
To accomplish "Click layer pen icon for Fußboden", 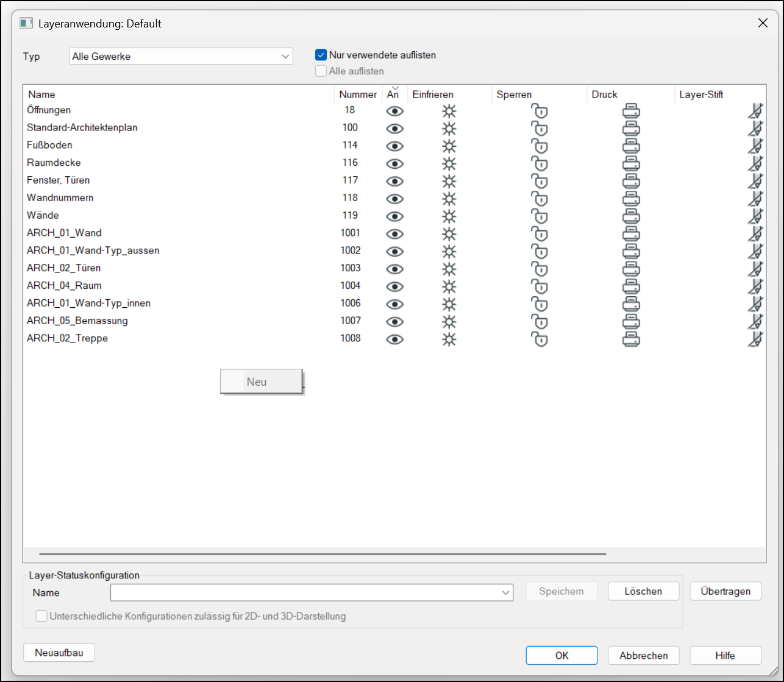I will tap(755, 146).
